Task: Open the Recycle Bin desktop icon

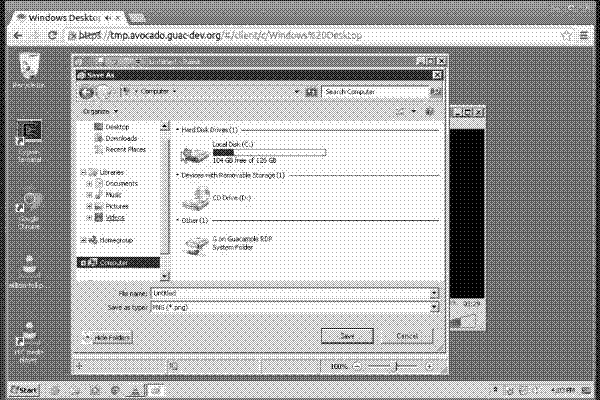Action: [29, 71]
